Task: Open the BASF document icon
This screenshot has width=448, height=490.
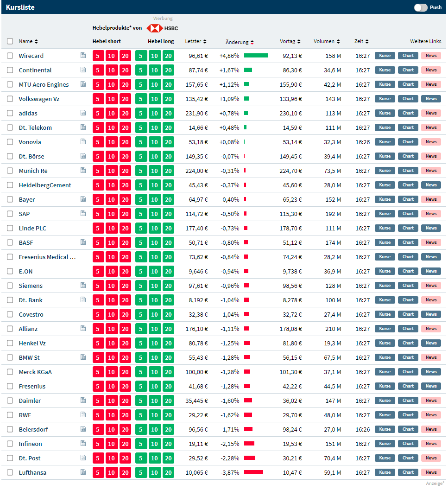Action: click(83, 242)
